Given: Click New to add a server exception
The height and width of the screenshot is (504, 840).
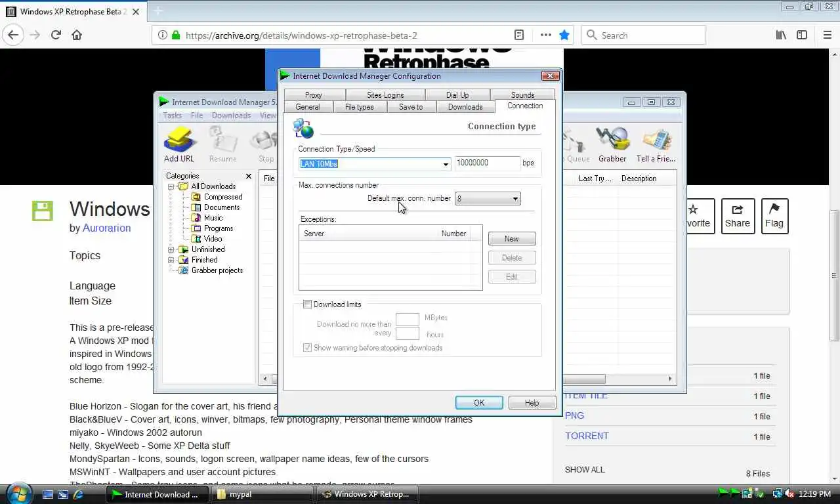Looking at the screenshot, I should 512,239.
